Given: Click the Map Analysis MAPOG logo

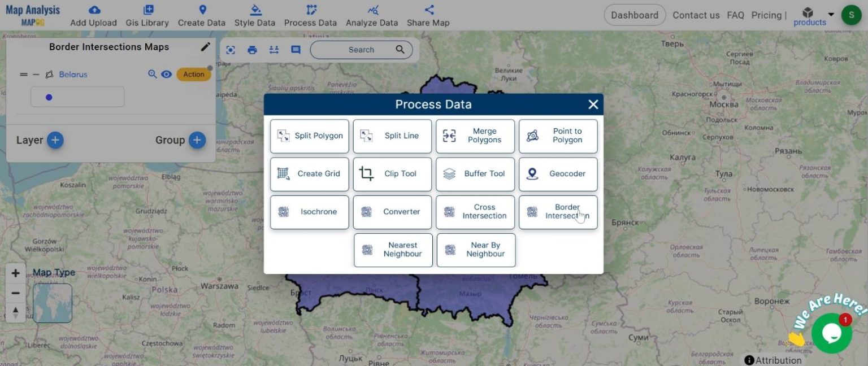Looking at the screenshot, I should click(x=33, y=15).
